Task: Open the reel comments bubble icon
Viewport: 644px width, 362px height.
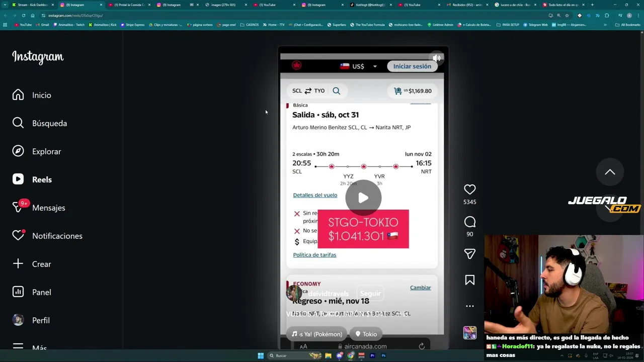Action: pyautogui.click(x=469, y=222)
